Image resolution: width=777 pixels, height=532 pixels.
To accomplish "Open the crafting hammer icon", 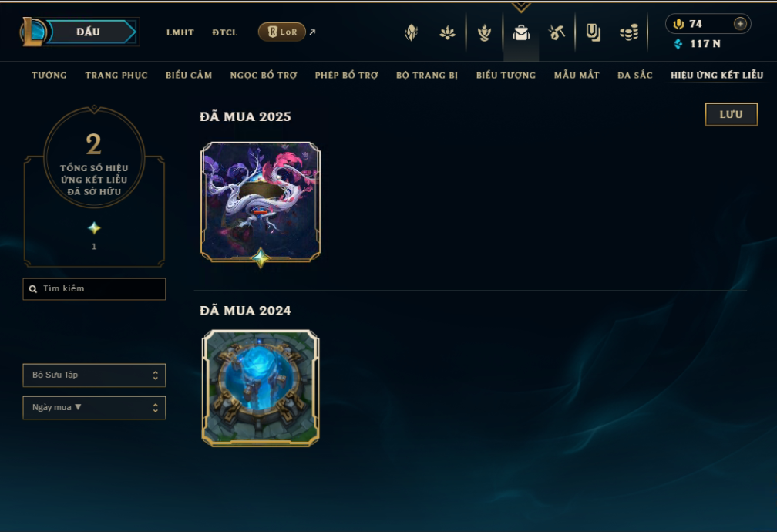I will point(557,32).
